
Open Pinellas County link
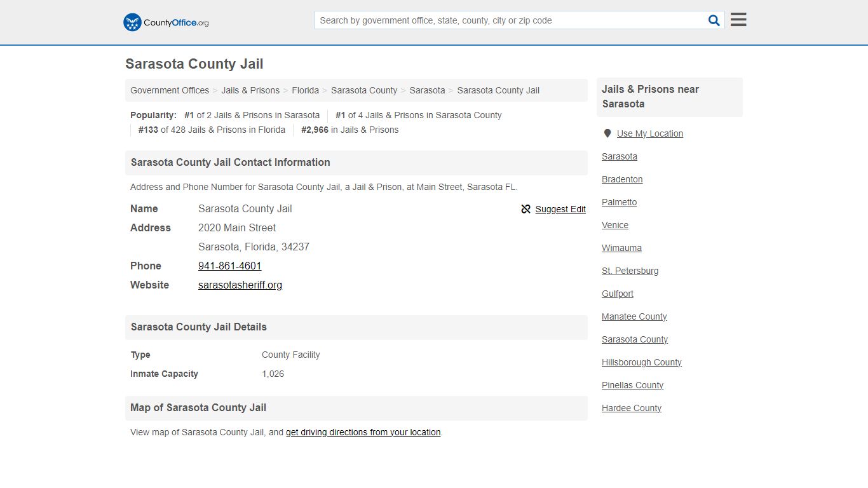[x=632, y=385]
